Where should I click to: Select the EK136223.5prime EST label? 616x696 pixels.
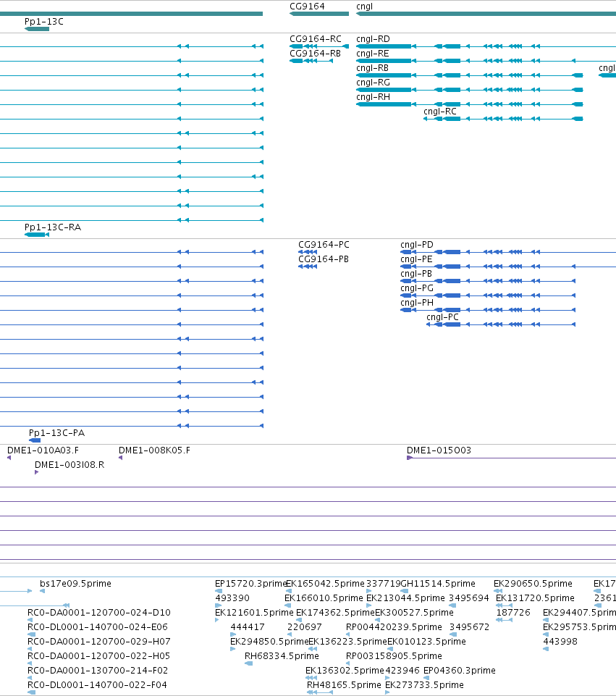tap(347, 642)
